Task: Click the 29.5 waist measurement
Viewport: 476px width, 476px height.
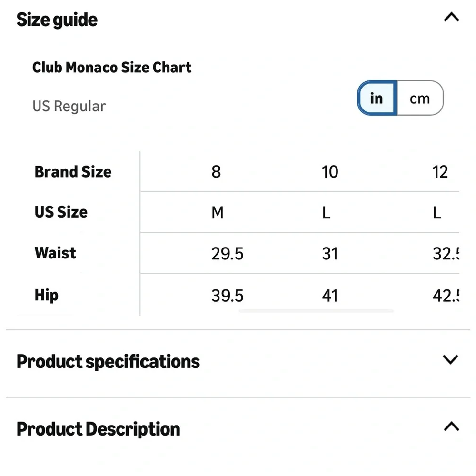Action: 227,254
